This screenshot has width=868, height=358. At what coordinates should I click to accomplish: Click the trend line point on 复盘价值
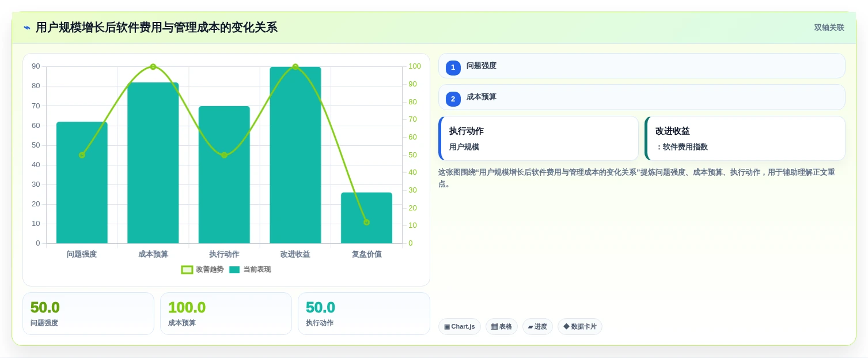click(x=366, y=222)
